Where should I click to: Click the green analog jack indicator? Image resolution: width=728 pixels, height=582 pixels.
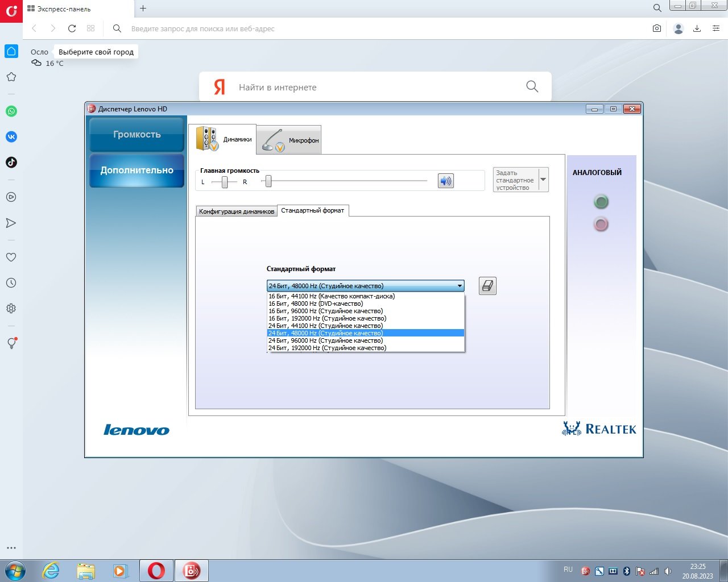(x=601, y=202)
